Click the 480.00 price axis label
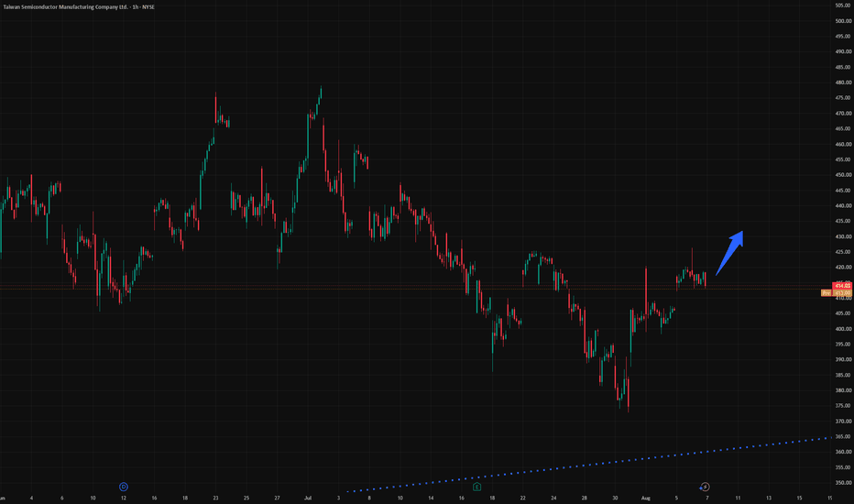 pyautogui.click(x=843, y=82)
